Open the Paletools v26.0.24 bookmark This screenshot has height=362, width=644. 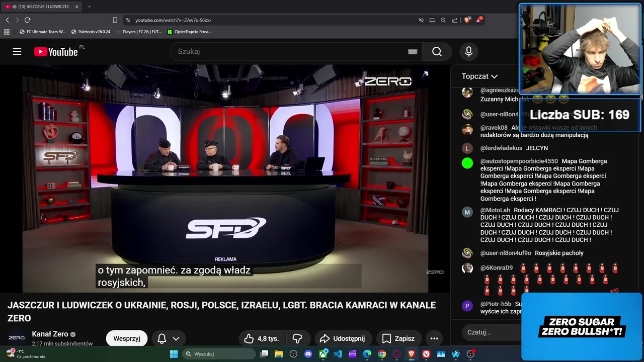click(x=91, y=32)
